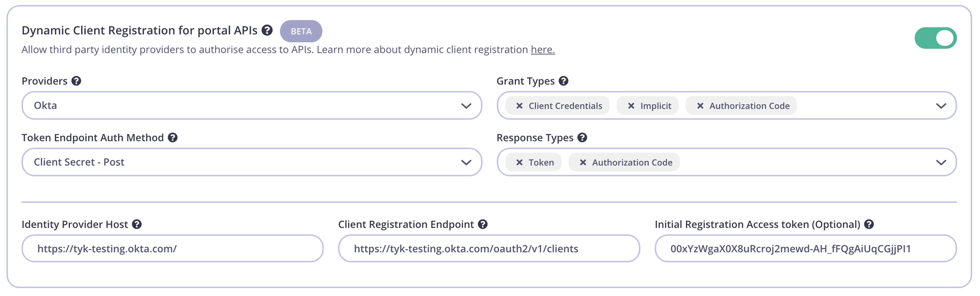Expand the Grant Types dropdown chevron
The width and height of the screenshot is (980, 296).
point(941,106)
